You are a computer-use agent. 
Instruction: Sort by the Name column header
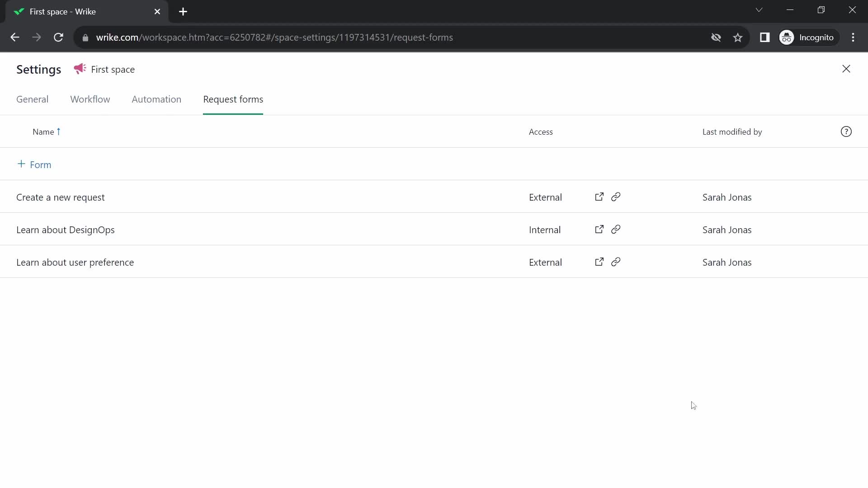click(x=43, y=132)
